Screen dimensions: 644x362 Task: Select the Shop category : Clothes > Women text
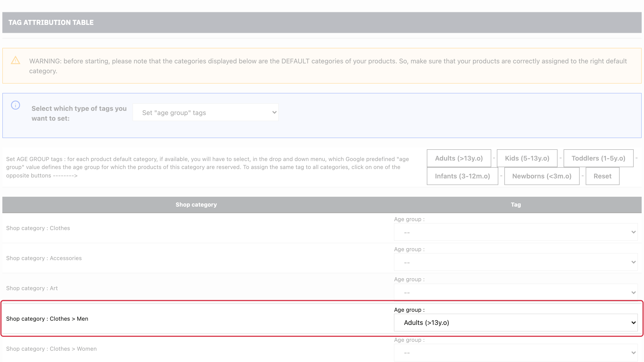click(x=51, y=349)
